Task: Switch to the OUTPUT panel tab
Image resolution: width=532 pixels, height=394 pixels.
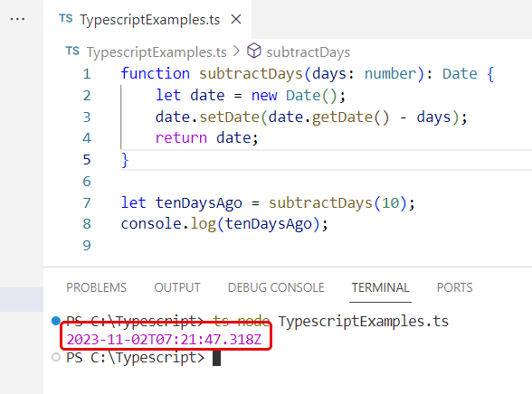Action: click(x=177, y=287)
